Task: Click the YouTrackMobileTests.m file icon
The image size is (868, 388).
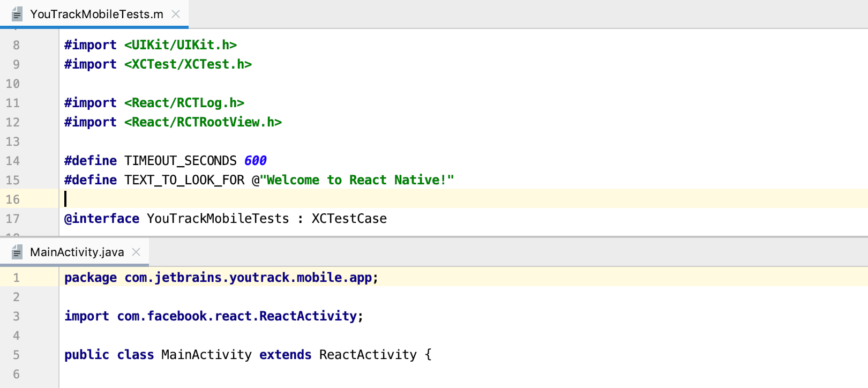Action: (x=17, y=14)
